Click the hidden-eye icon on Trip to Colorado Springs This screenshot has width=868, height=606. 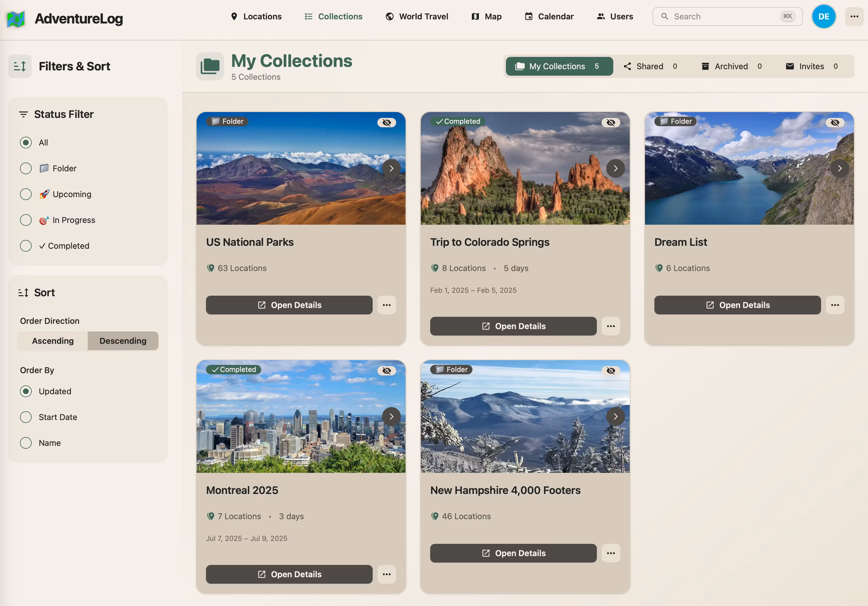[x=611, y=122]
